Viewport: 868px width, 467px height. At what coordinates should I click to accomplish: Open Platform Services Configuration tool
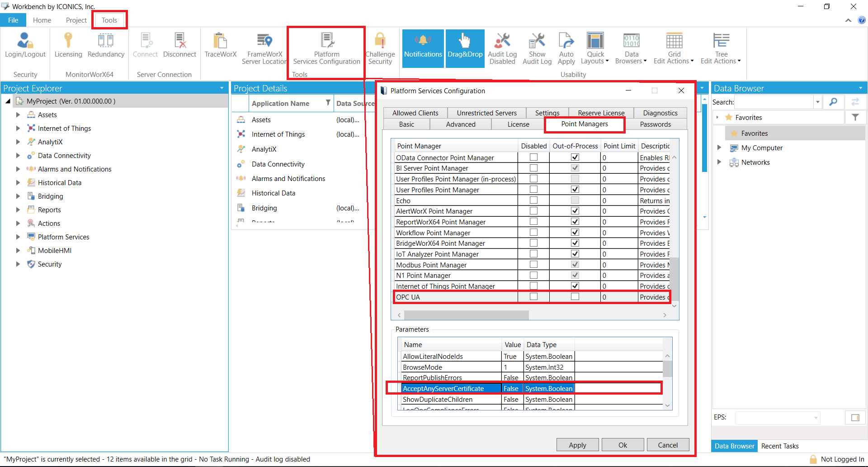tap(326, 49)
